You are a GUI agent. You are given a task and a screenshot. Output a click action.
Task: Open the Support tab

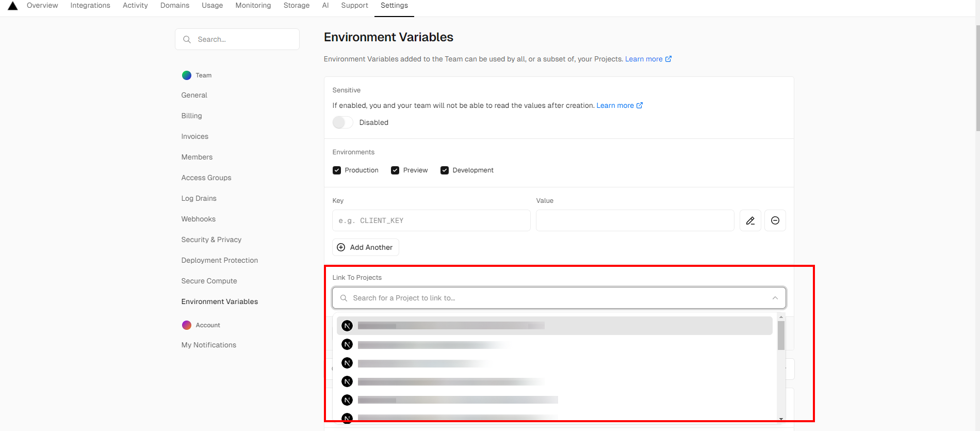pyautogui.click(x=355, y=5)
